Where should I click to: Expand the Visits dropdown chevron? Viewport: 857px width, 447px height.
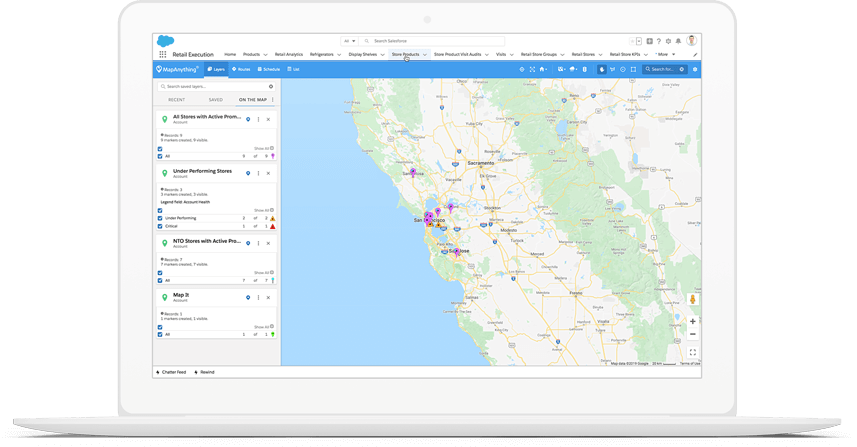(512, 55)
